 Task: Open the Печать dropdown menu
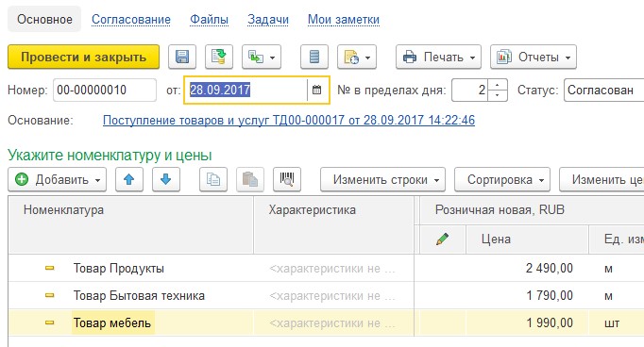[438, 57]
